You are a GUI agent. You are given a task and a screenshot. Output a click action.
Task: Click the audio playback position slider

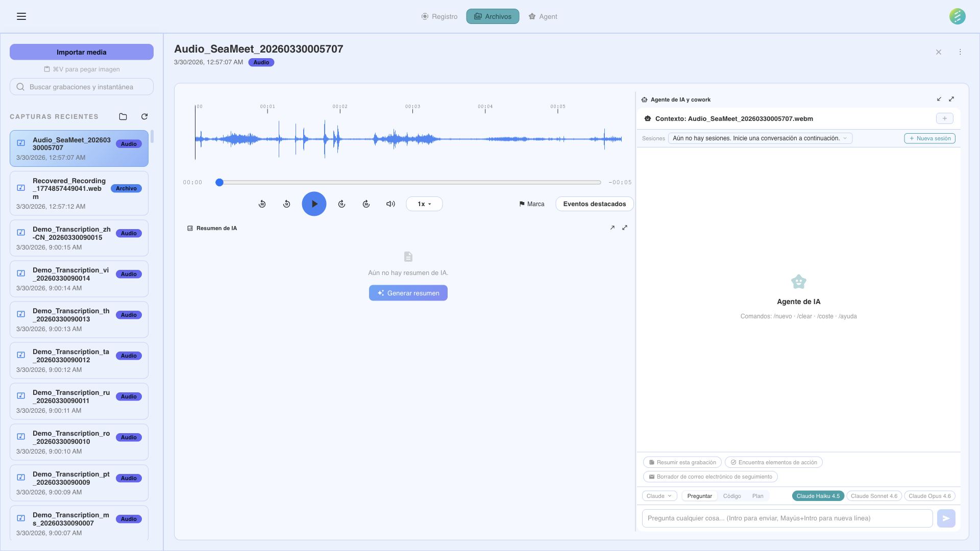(410, 182)
